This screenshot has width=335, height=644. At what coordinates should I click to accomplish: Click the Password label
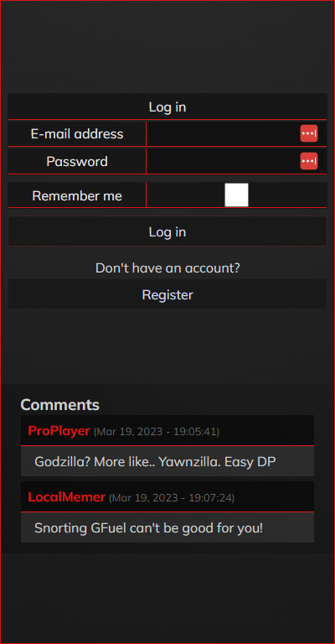[x=77, y=161]
